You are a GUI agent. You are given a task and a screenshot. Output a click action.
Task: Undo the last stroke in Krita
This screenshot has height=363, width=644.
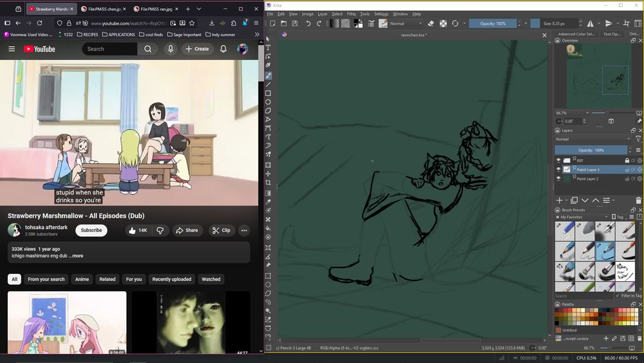[308, 23]
